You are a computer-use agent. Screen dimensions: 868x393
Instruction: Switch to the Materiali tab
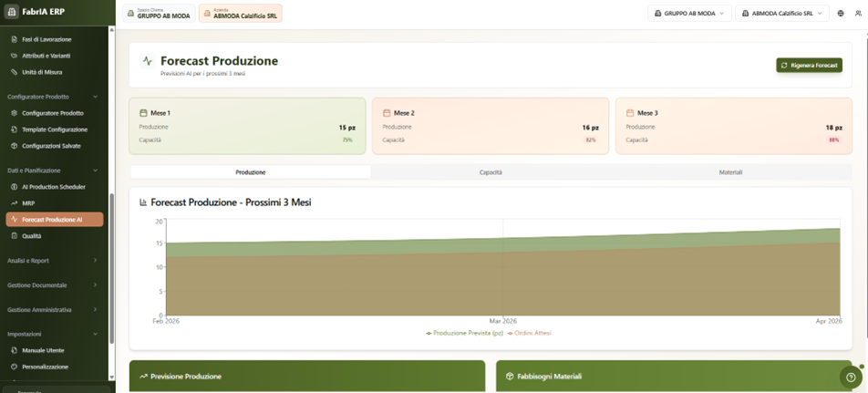730,172
